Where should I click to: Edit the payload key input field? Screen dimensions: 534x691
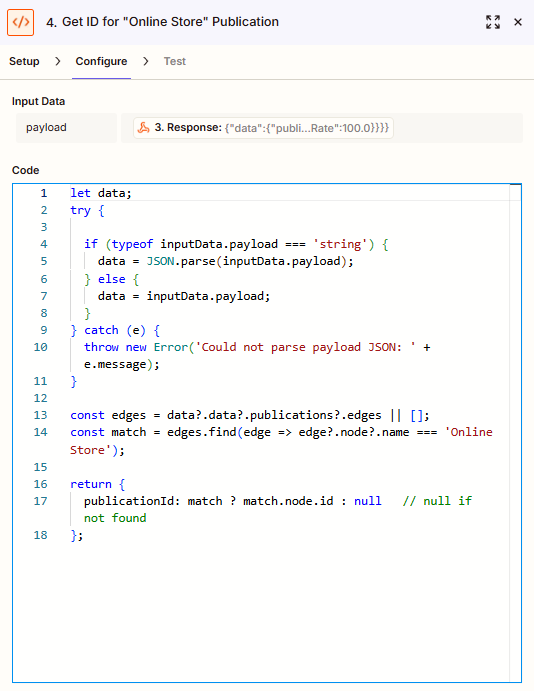pyautogui.click(x=67, y=128)
